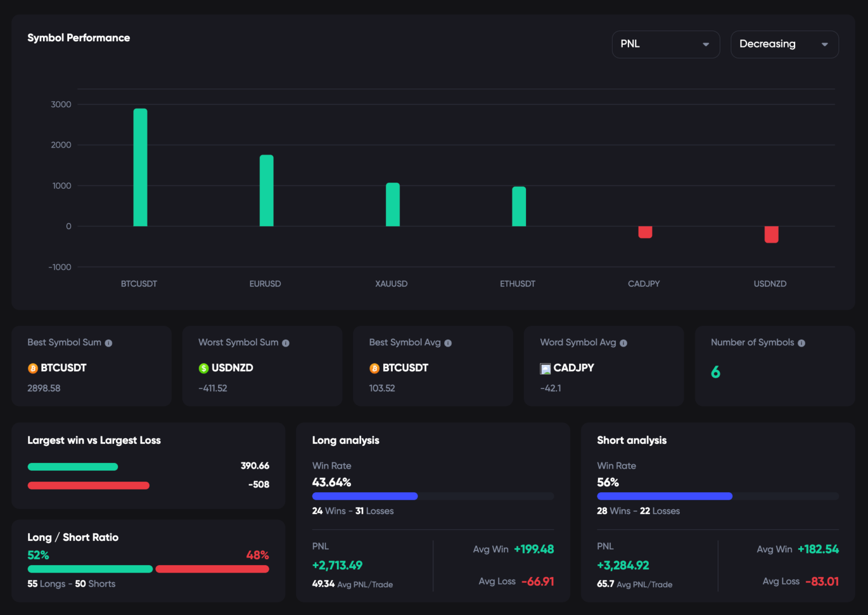Open the PNL metric dropdown
Screen dimensions: 868x615
(666, 44)
